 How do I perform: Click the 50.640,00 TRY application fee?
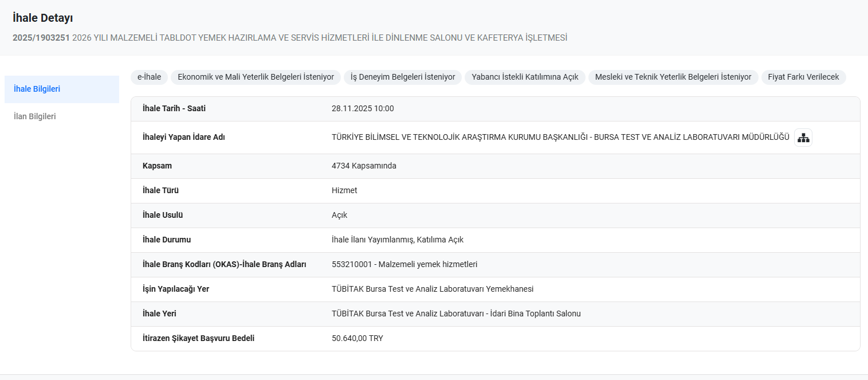click(357, 338)
